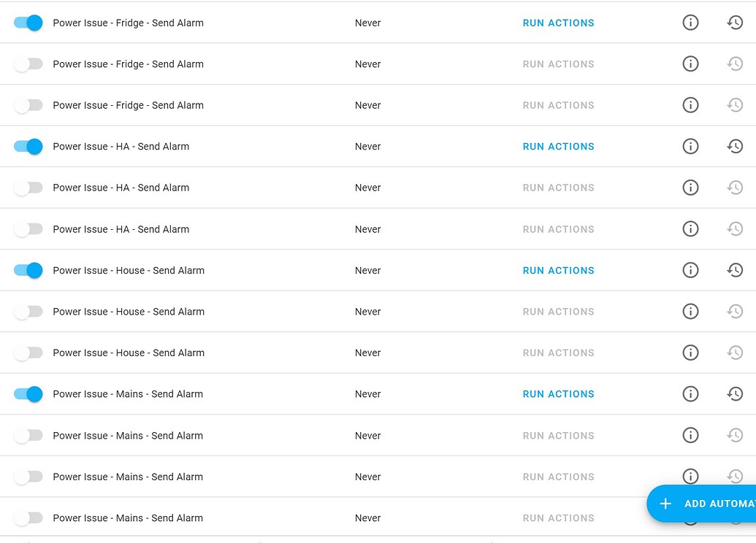Run actions for the enabled Power Issue - HA automation
The image size is (756, 543).
559,146
